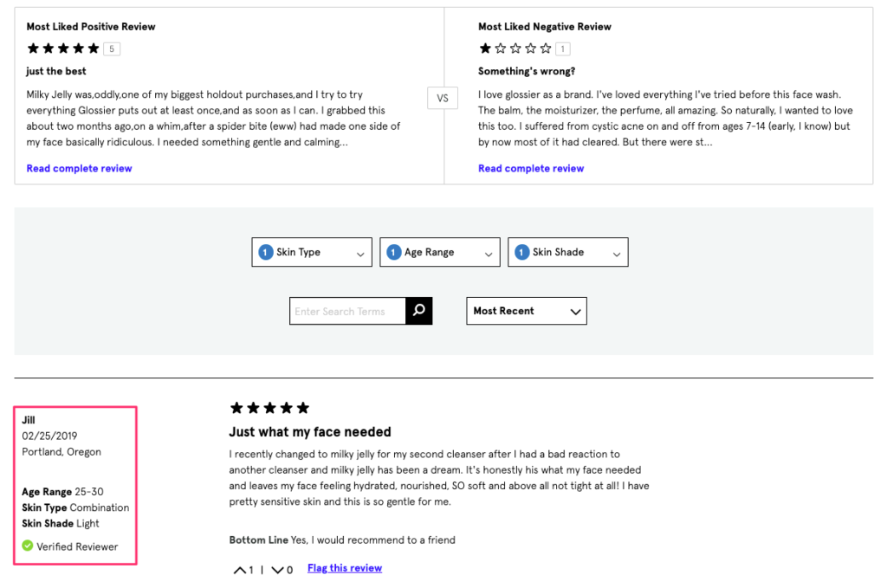Click the active filter badge on Age Range

392,251
